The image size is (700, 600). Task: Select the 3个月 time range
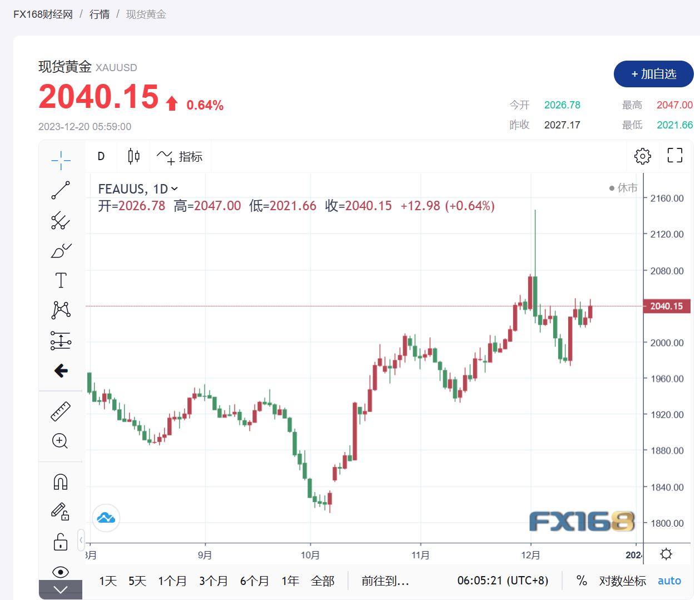pos(214,581)
